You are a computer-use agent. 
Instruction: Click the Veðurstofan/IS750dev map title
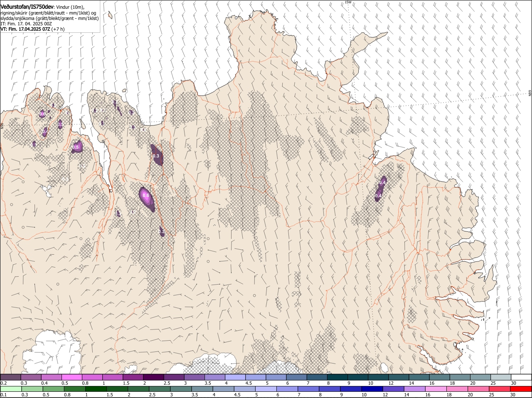[x=27, y=7]
